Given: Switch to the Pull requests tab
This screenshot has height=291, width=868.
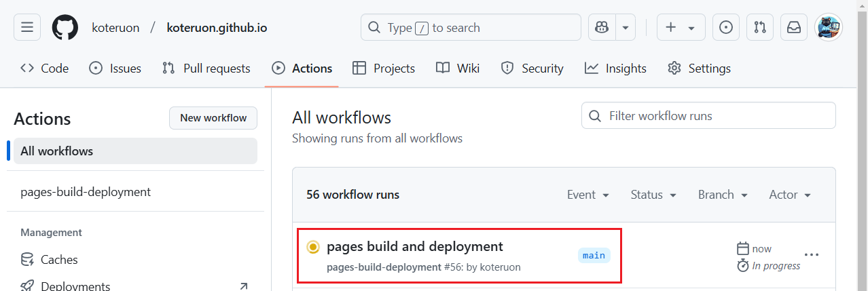Looking at the screenshot, I should [206, 68].
